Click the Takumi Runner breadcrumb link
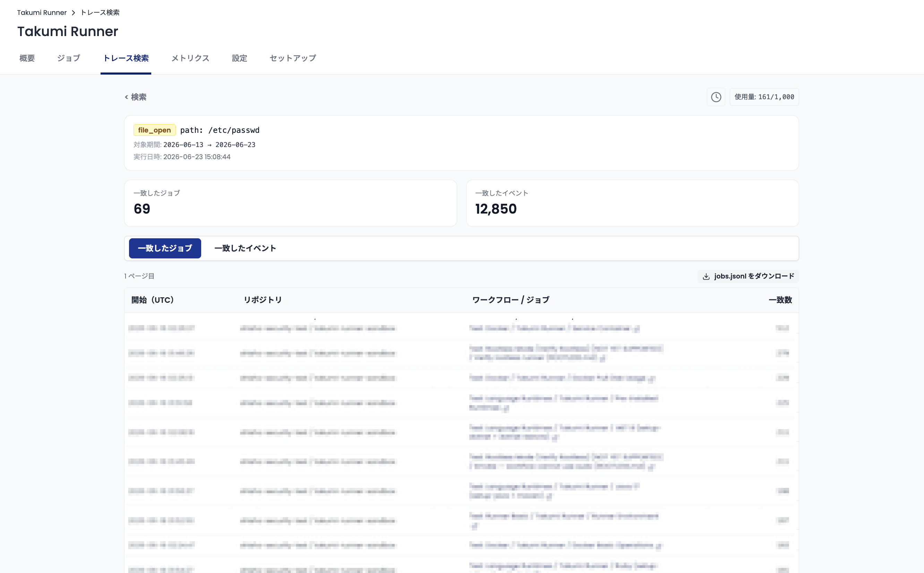 coord(42,12)
